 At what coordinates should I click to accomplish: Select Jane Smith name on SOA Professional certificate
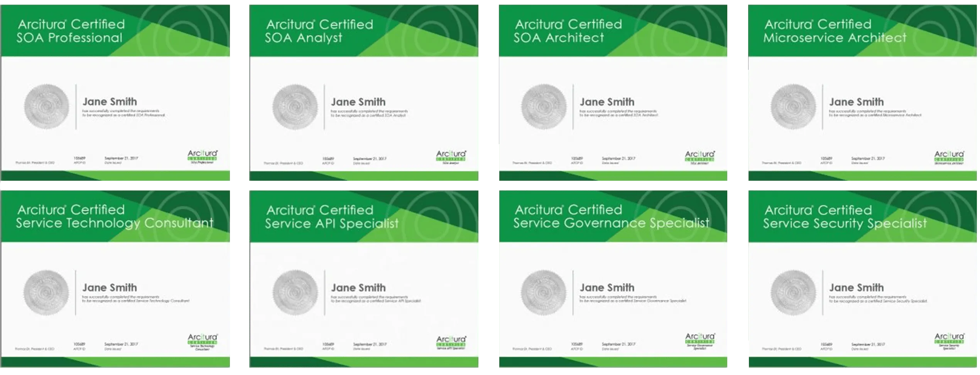click(110, 102)
